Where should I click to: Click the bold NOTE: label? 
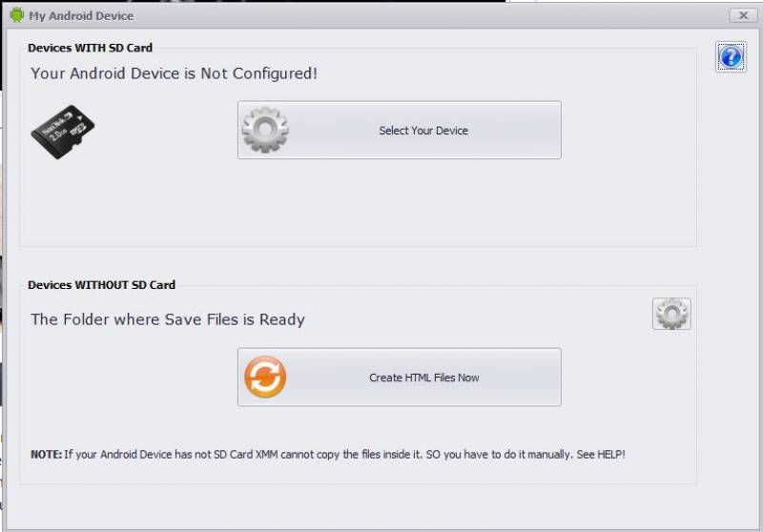point(46,454)
